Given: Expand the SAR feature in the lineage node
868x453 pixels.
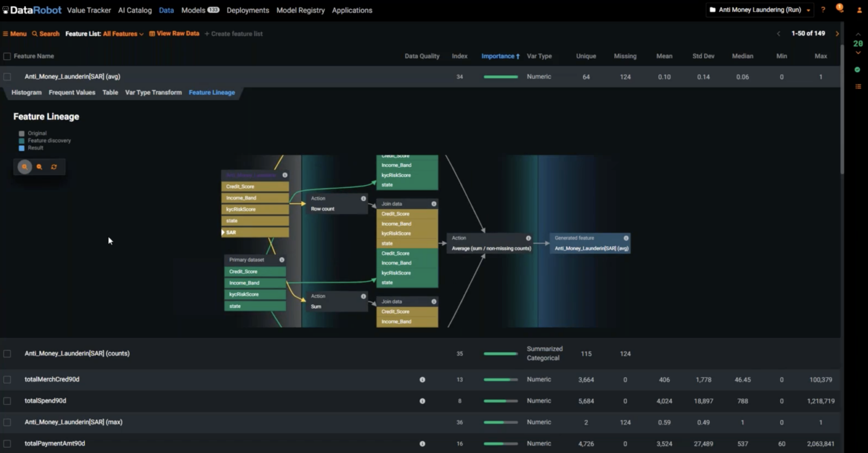Looking at the screenshot, I should pyautogui.click(x=223, y=232).
